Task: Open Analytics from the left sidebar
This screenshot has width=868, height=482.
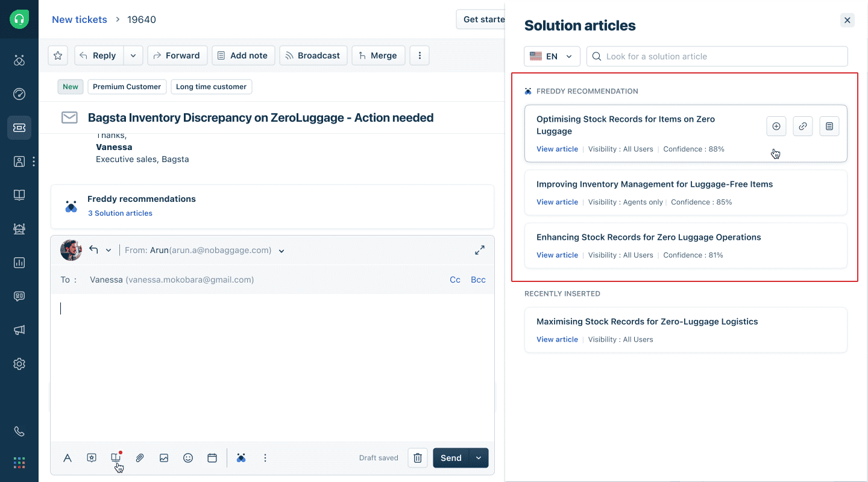Action: [19, 263]
